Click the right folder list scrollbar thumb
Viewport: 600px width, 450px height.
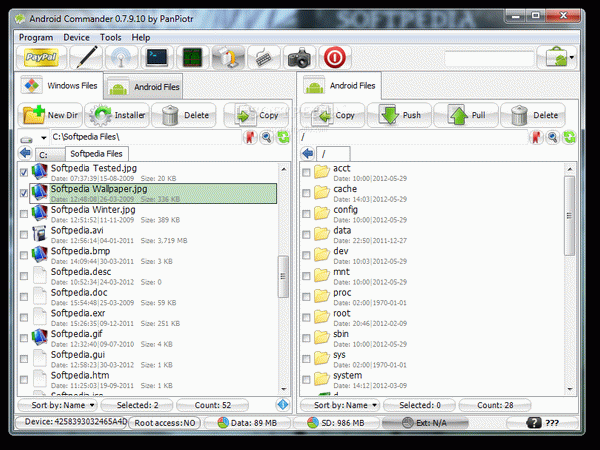pyautogui.click(x=569, y=216)
